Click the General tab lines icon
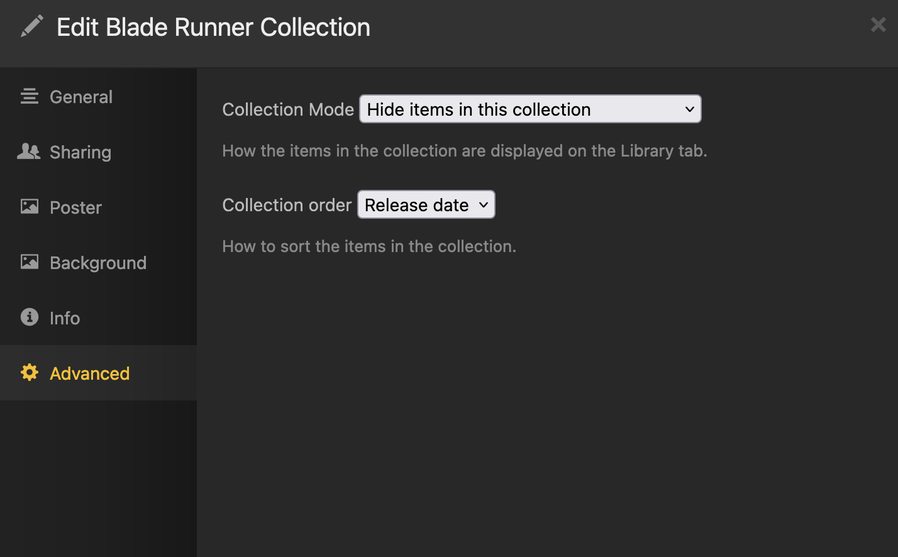 (29, 96)
